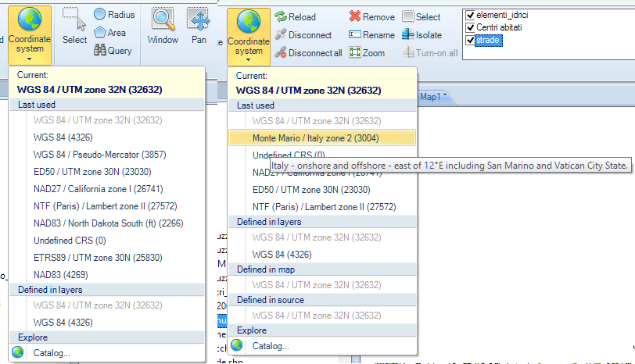Activate the Radius selection tool
The height and width of the screenshot is (364, 635).
[x=100, y=14]
